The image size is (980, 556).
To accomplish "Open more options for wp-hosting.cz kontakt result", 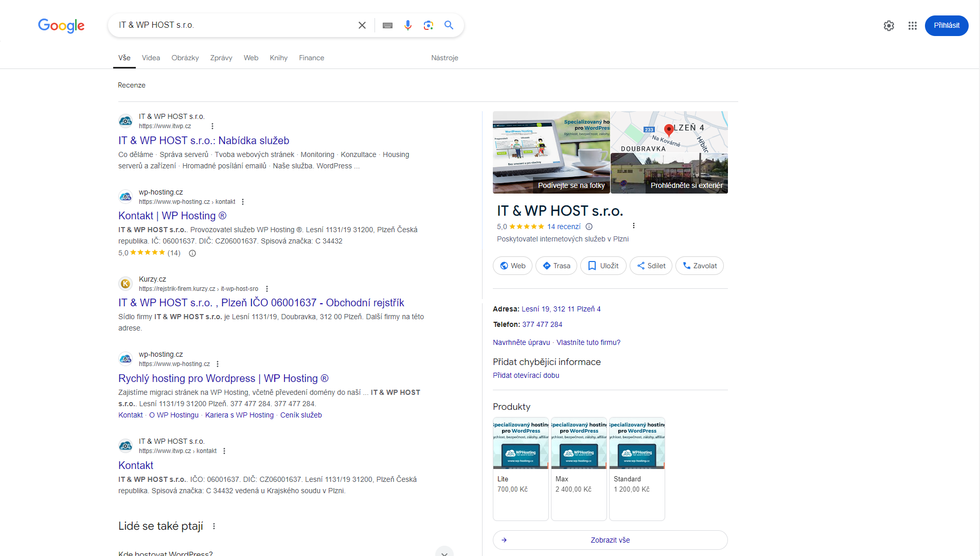I will tap(243, 202).
